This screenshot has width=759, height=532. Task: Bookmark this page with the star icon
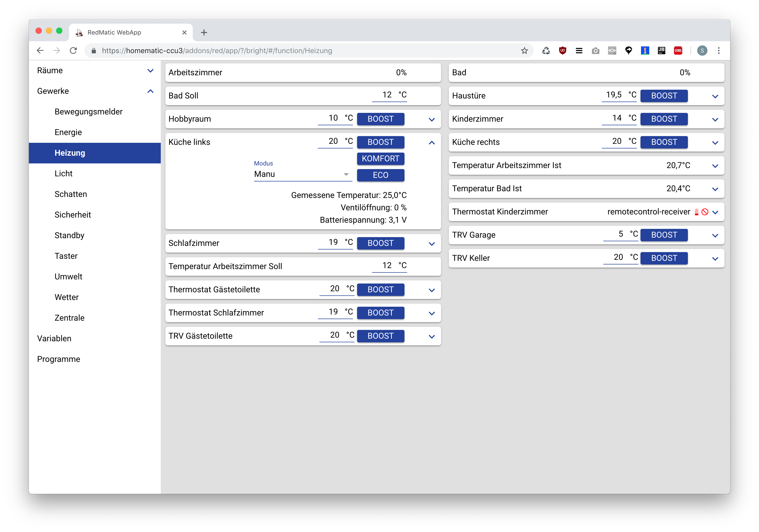tap(524, 51)
